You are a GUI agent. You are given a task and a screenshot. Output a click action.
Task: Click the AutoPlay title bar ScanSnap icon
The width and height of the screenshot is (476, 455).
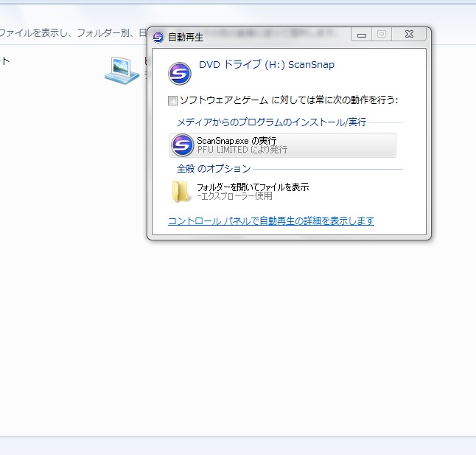pyautogui.click(x=158, y=38)
